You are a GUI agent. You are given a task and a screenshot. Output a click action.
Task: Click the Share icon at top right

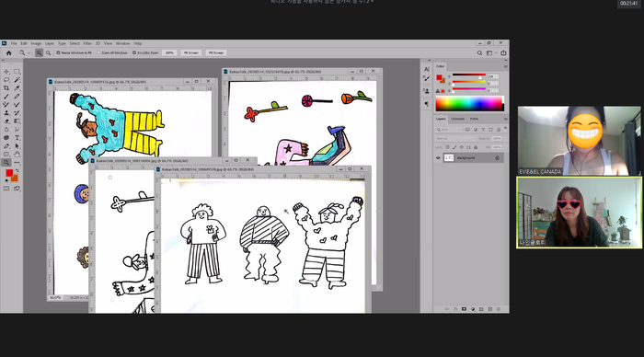pos(503,53)
